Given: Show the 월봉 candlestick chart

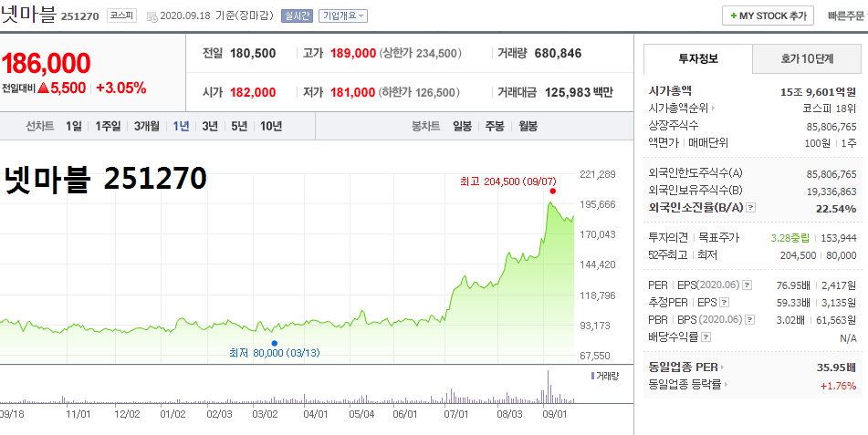Looking at the screenshot, I should click(528, 126).
